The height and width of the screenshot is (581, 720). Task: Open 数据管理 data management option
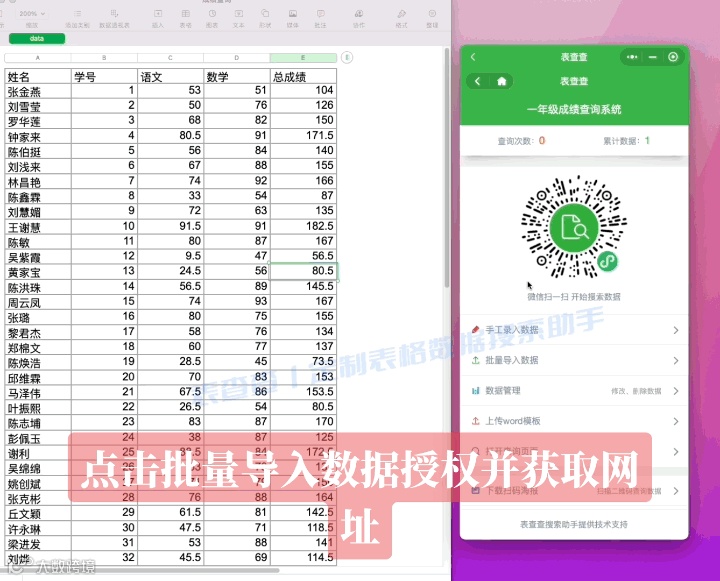tap(574, 391)
